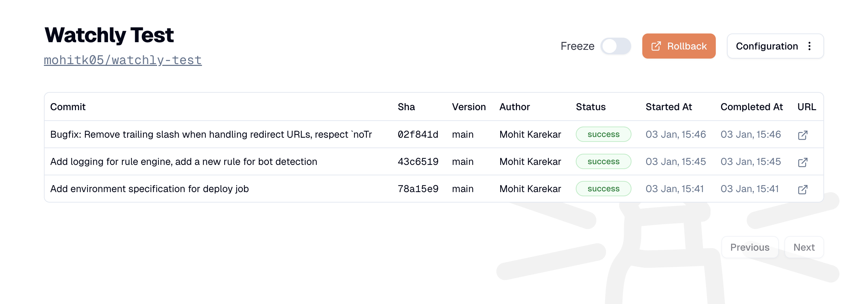Click the success badge for the logging commit
The height and width of the screenshot is (304, 868).
pyautogui.click(x=603, y=161)
